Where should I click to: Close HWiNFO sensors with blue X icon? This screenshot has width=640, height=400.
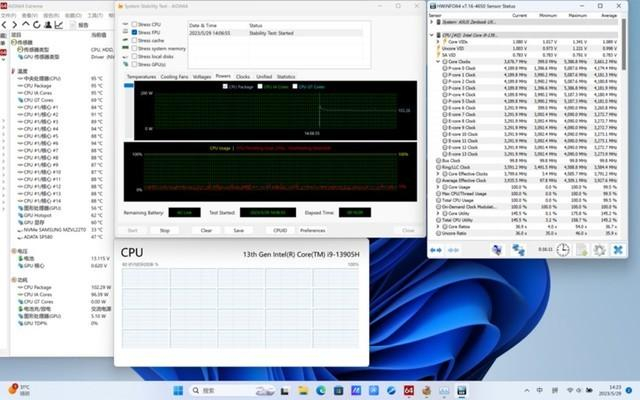618,249
